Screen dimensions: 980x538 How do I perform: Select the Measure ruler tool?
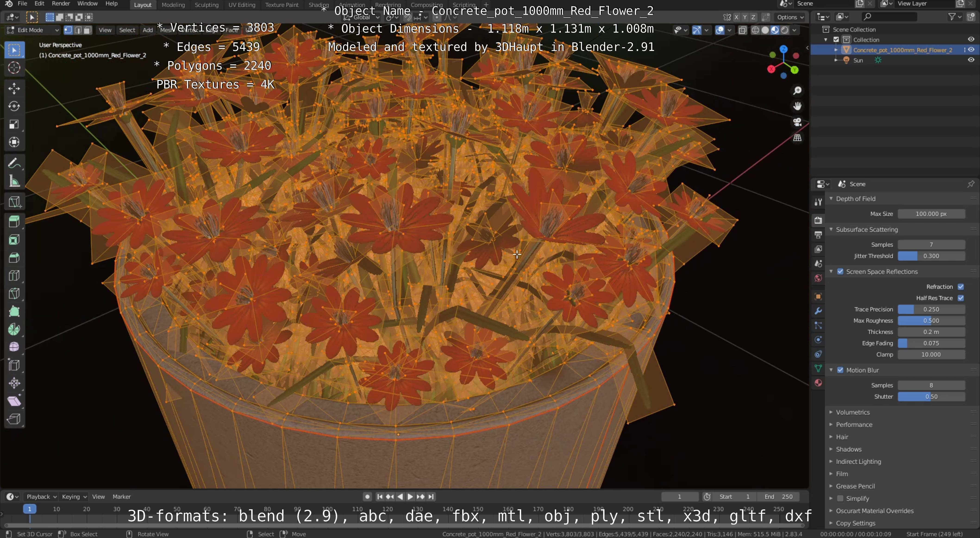[x=14, y=181]
